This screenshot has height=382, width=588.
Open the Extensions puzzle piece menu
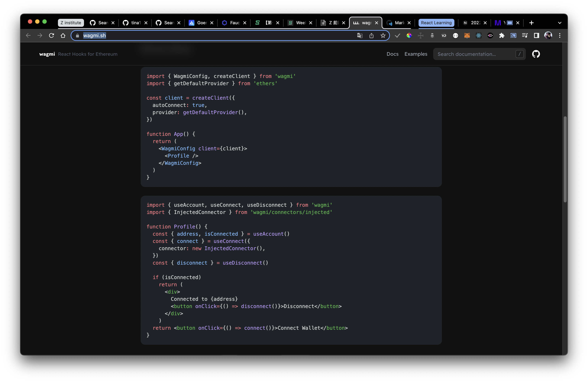(x=501, y=35)
